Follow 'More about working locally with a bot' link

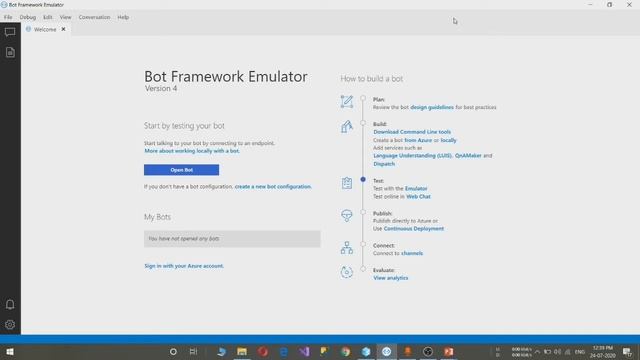coord(192,151)
